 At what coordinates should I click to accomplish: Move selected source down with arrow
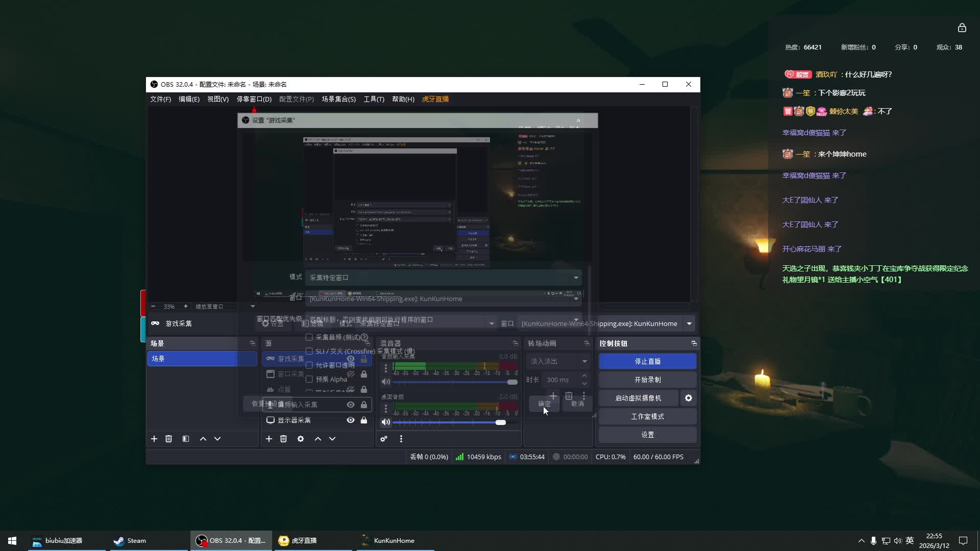[332, 439]
